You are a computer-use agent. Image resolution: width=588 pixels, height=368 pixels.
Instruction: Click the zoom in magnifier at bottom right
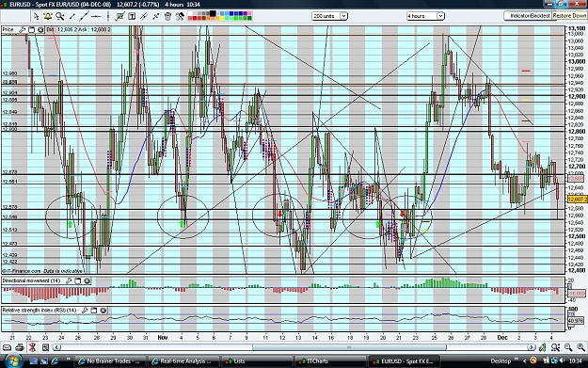click(x=581, y=347)
